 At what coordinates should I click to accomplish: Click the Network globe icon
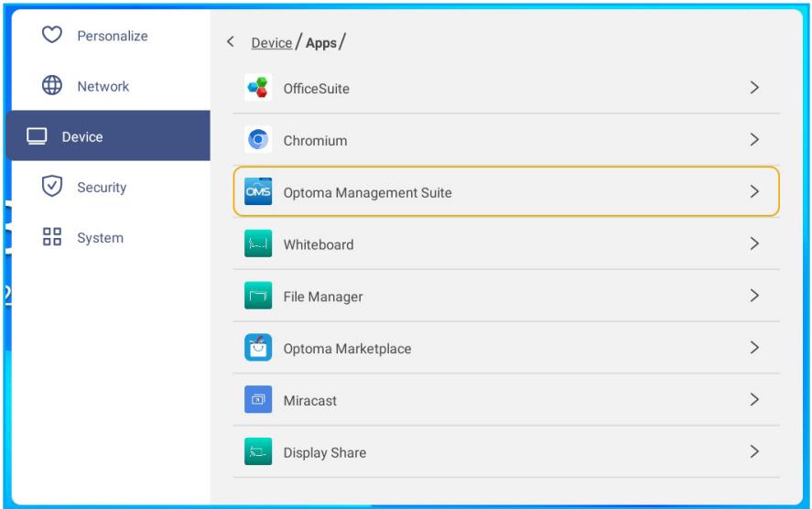click(52, 85)
